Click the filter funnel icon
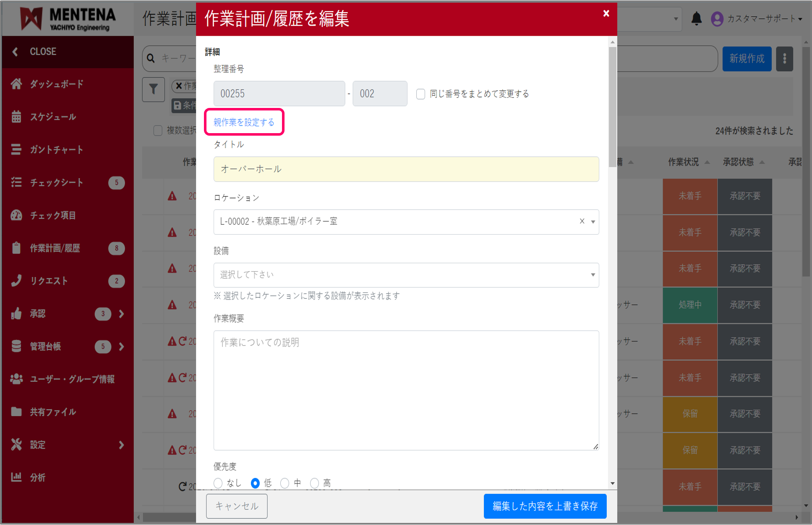This screenshot has width=812, height=525. point(153,89)
